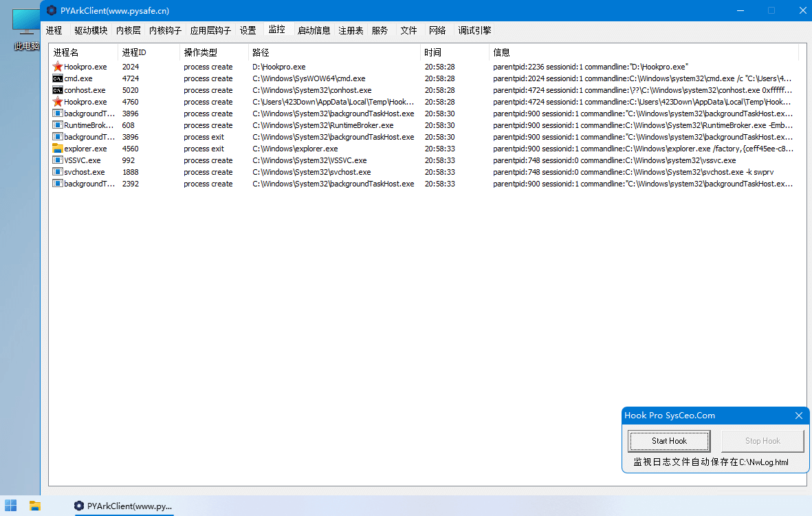Select the SysWOW64\cmd.exe path cell
The height and width of the screenshot is (516, 812).
[x=309, y=78]
